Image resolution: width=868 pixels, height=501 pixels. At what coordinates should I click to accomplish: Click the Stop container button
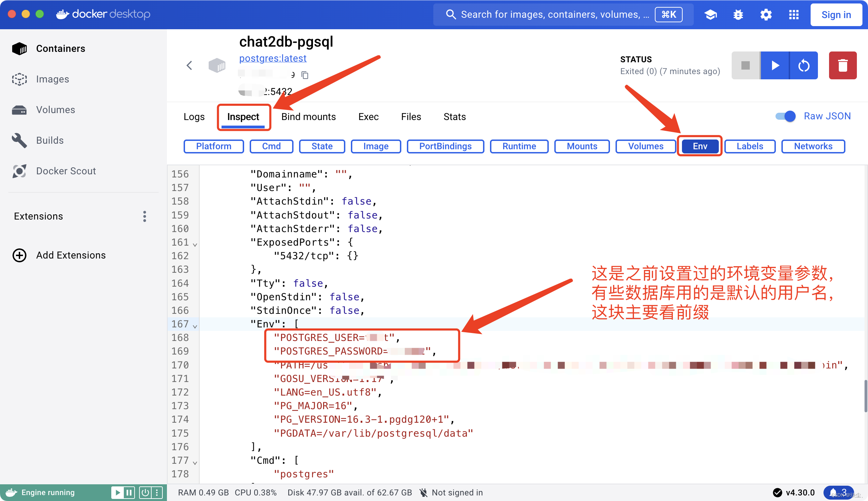[746, 65]
